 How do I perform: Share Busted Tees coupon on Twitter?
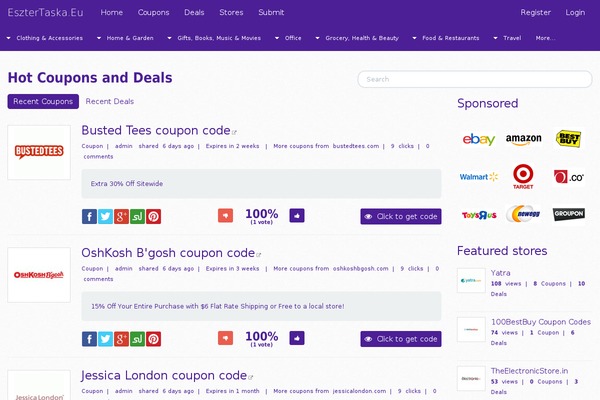105,216
